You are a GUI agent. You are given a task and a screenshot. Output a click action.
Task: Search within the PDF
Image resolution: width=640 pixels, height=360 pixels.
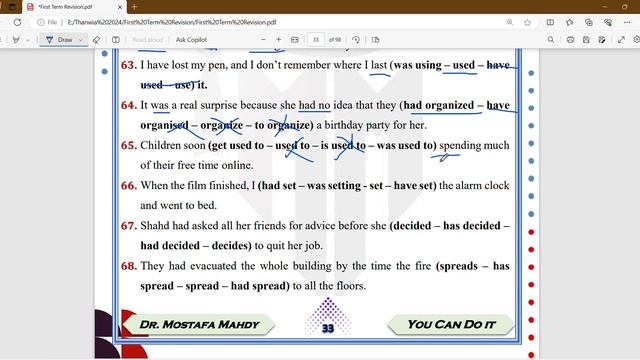tap(551, 40)
